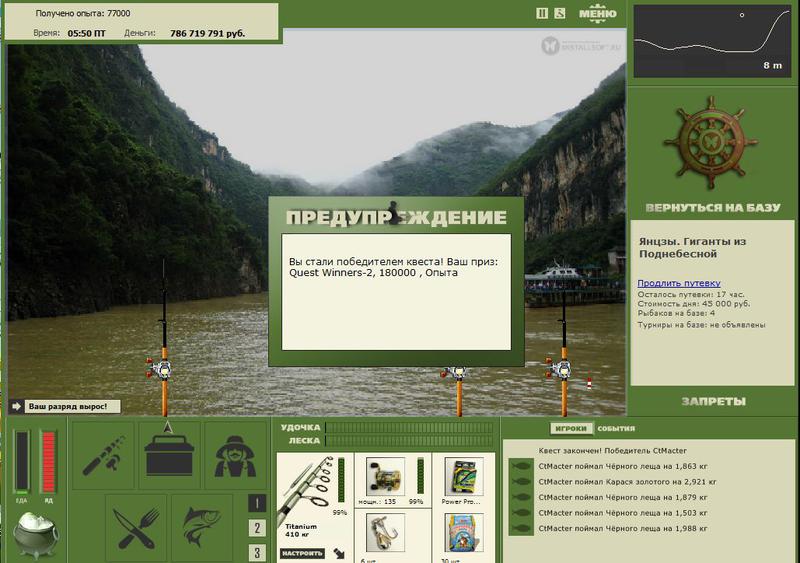Click the ship's wheel to return to base
The height and width of the screenshot is (563, 800).
(x=710, y=143)
